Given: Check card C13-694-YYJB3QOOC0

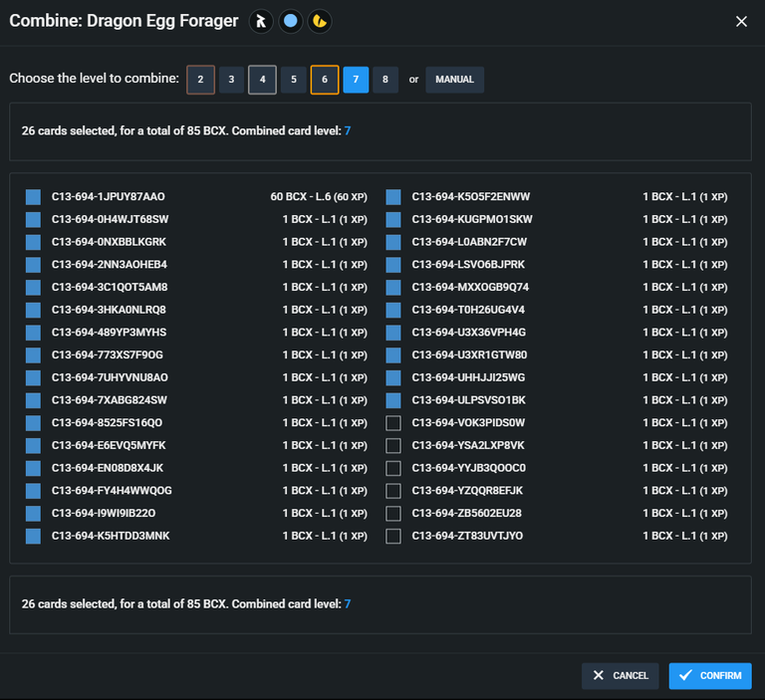Looking at the screenshot, I should [393, 468].
